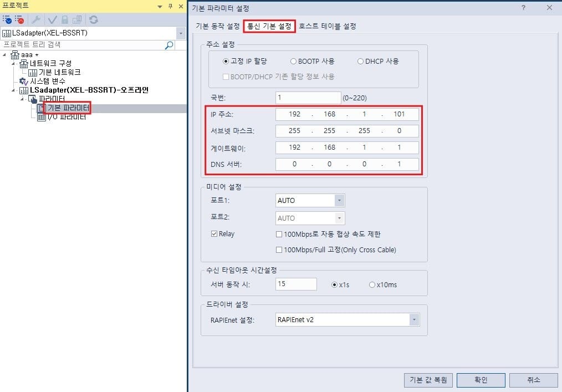Click the pin icon of project panel
Image resolution: width=562 pixels, height=392 pixels.
pos(171,6)
